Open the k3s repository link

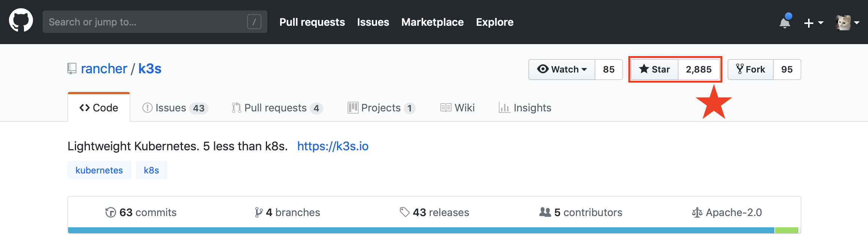[x=150, y=69]
